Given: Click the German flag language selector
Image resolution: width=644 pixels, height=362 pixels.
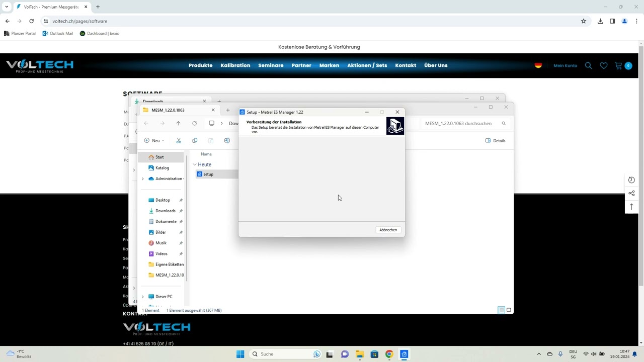Looking at the screenshot, I should click(538, 65).
